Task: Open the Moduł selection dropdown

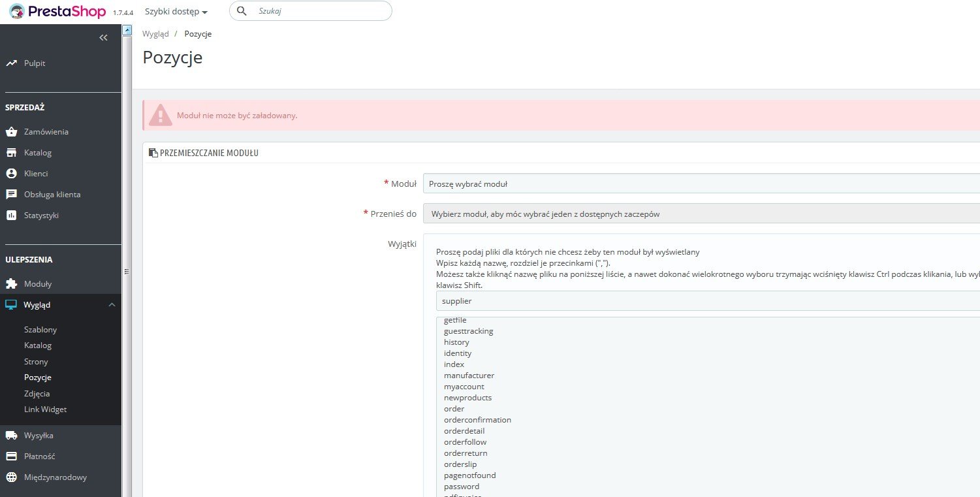Action: pyautogui.click(x=701, y=184)
